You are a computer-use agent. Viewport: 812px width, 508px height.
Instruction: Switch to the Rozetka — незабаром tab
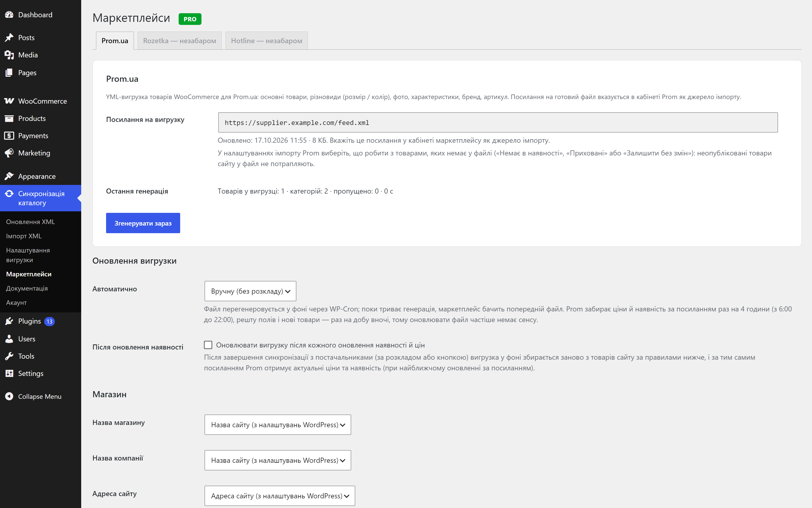pos(179,41)
